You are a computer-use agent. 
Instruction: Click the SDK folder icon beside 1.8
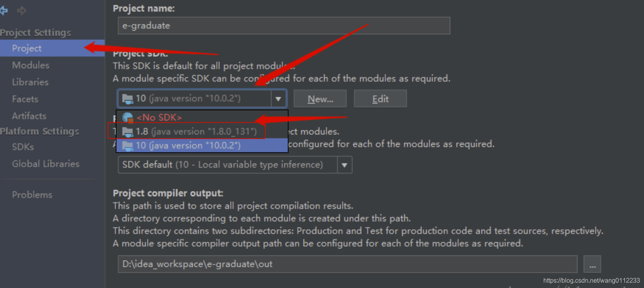(127, 131)
